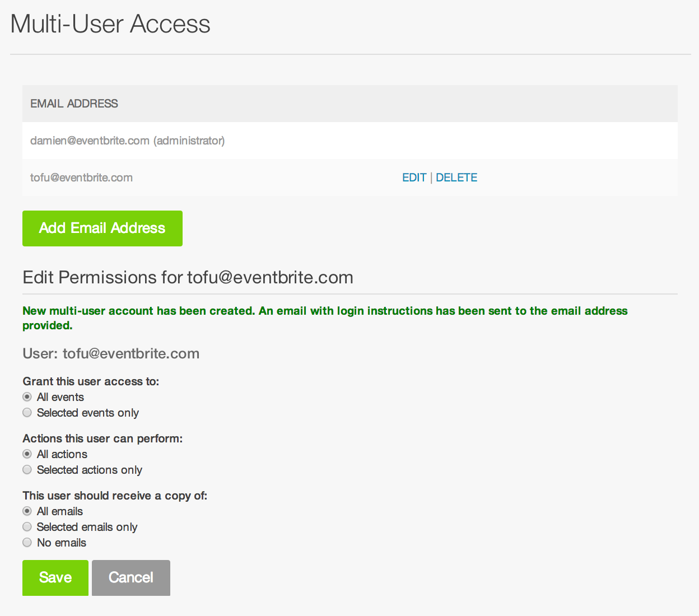Cancel editing permissions
Viewport: 699px width, 616px height.
click(x=131, y=578)
